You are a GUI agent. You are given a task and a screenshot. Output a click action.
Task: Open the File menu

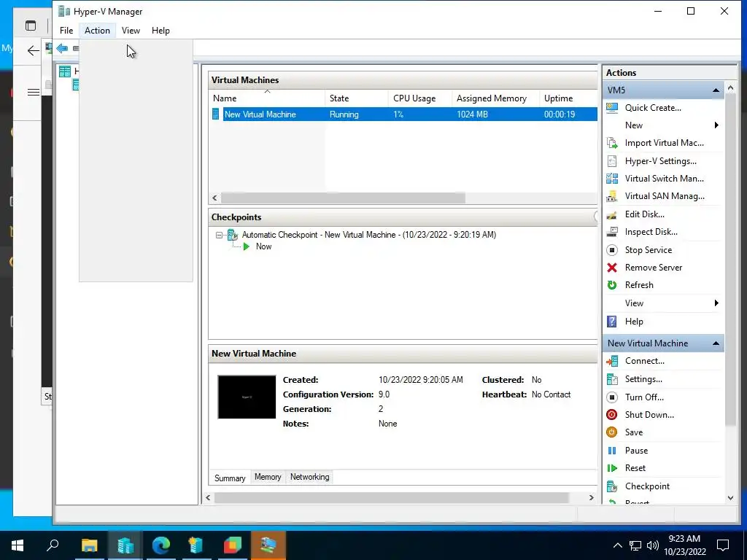pos(66,31)
